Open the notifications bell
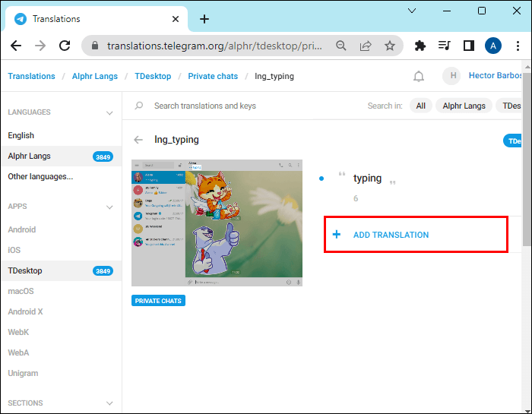The height and width of the screenshot is (414, 532). click(x=419, y=76)
